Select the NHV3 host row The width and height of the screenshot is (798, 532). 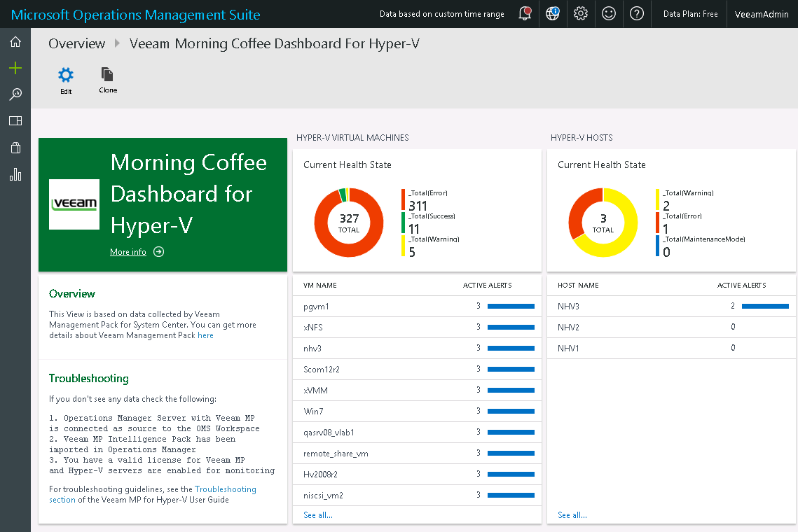pyautogui.click(x=671, y=306)
